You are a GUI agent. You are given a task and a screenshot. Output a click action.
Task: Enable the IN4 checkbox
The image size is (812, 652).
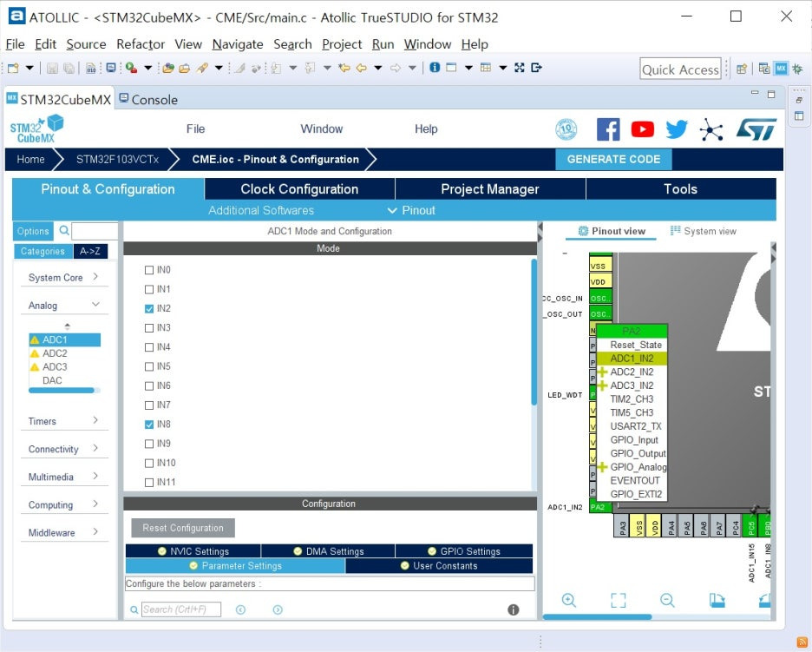click(149, 347)
